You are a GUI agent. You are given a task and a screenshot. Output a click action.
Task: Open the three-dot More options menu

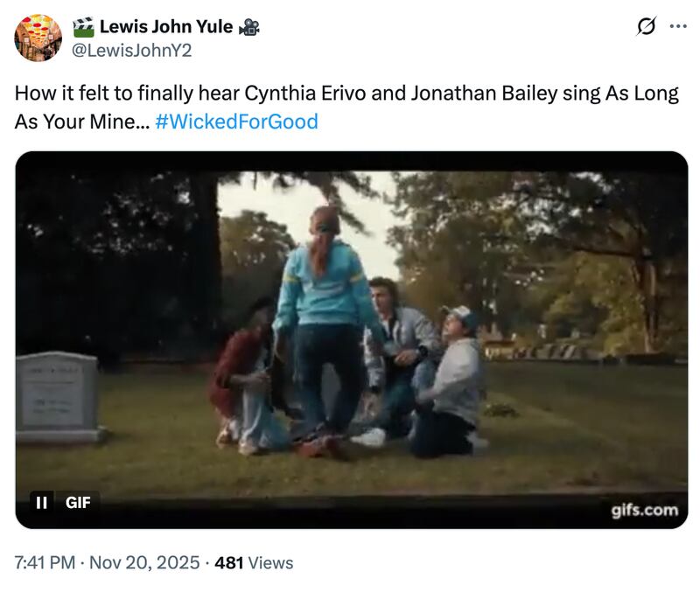click(x=678, y=26)
